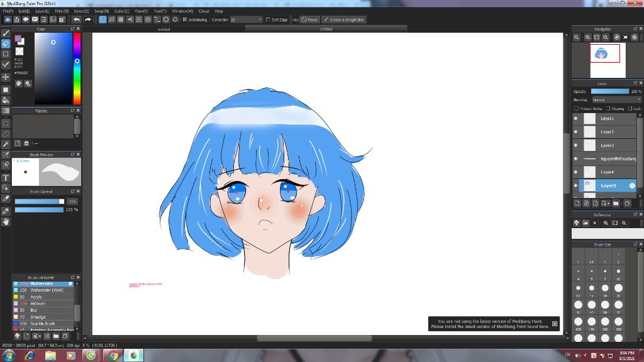
Task: Open the File menu
Action: pos(8,11)
